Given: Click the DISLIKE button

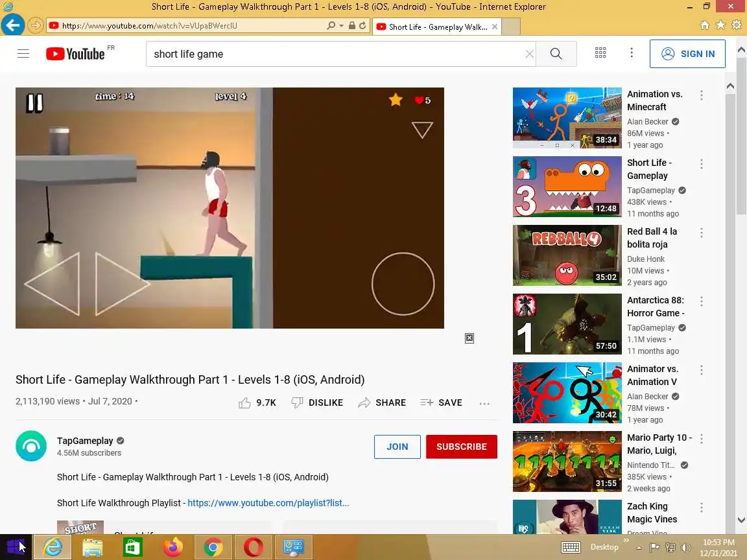Looking at the screenshot, I should (x=317, y=403).
